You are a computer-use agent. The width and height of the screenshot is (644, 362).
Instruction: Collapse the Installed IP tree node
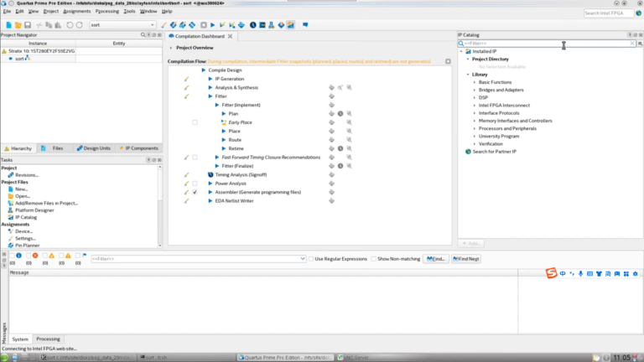(x=461, y=51)
